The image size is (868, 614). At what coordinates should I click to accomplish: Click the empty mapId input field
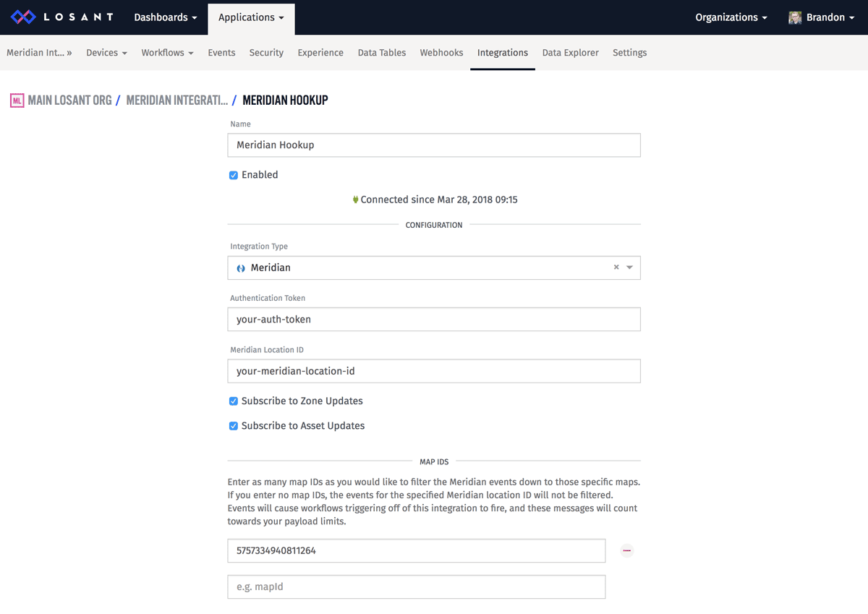416,587
